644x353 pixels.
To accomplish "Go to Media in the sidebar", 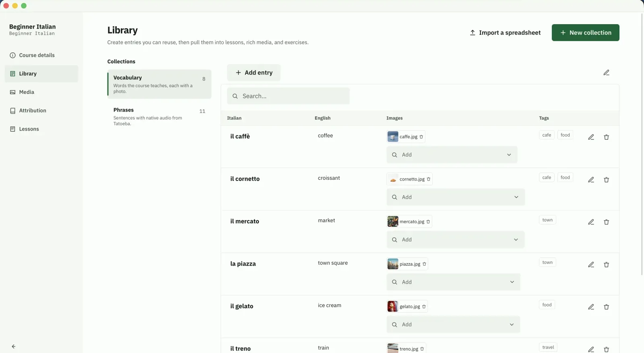I will tap(41, 92).
